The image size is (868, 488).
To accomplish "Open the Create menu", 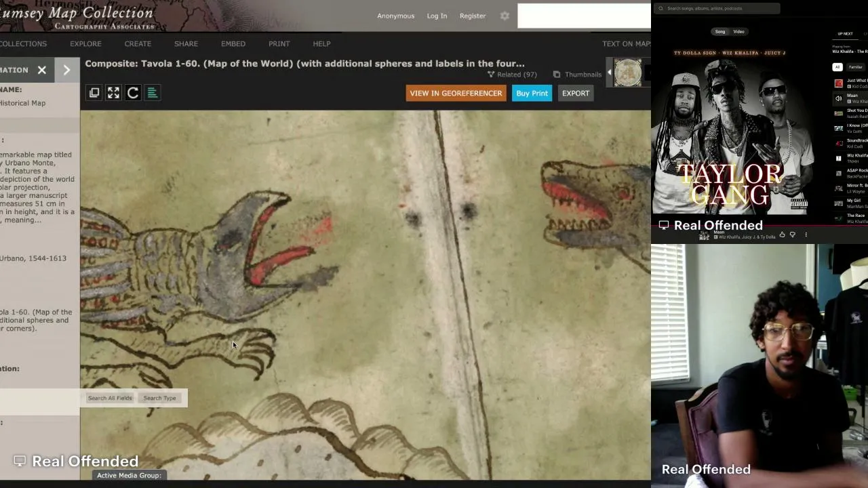I will 138,43.
